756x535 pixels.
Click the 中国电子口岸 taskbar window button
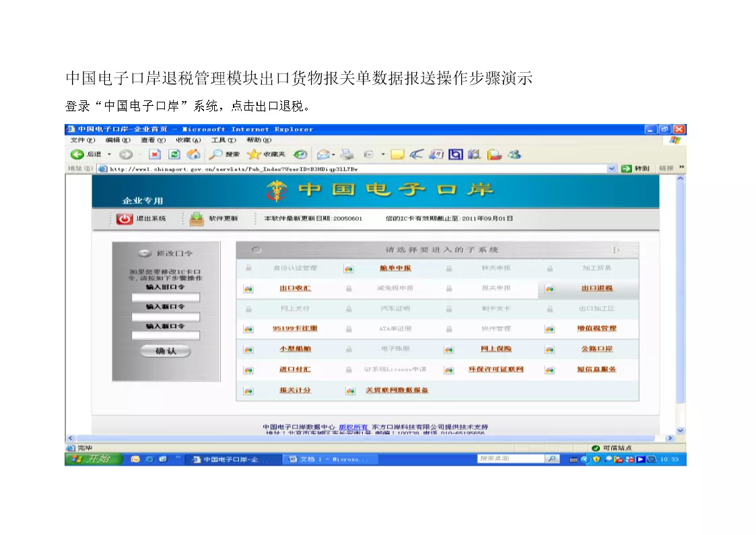[234, 460]
